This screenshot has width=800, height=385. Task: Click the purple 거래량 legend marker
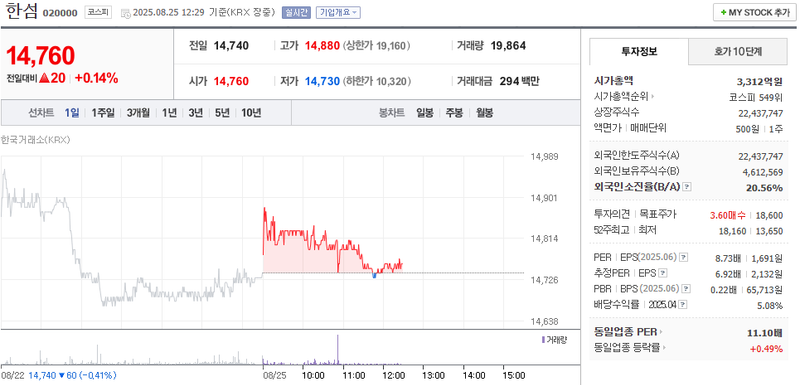coord(543,340)
